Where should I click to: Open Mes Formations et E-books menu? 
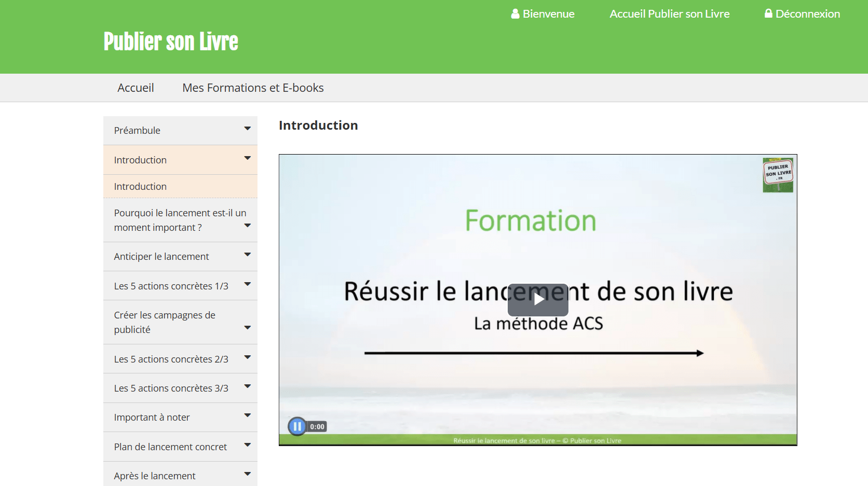(253, 88)
